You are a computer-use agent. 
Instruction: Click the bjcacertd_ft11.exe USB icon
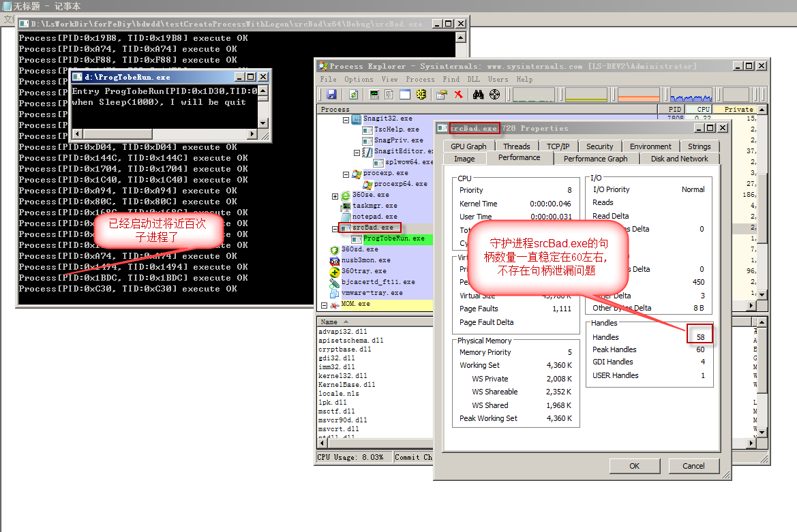tap(335, 282)
